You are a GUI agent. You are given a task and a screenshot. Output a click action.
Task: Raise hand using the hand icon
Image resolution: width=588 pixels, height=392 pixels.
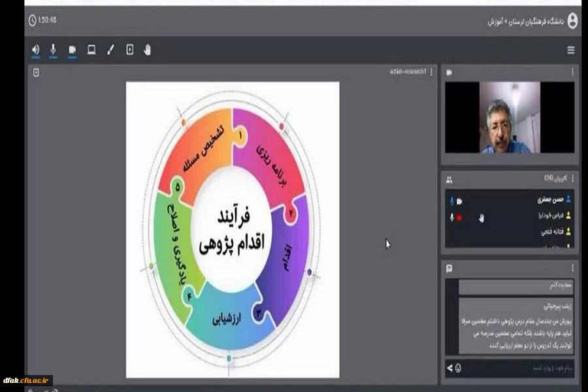147,50
